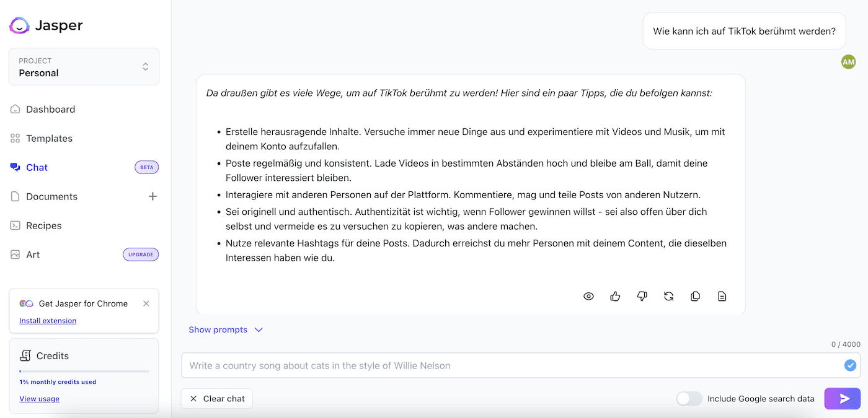The width and height of the screenshot is (868, 418).
Task: Click 'Get Jasper for Chrome' text
Action: pyautogui.click(x=83, y=304)
